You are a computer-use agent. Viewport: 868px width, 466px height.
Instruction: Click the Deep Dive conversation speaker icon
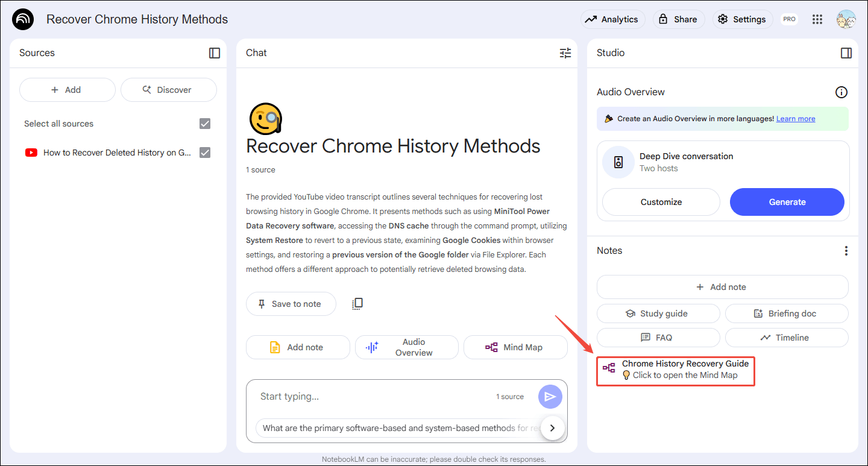coord(618,162)
